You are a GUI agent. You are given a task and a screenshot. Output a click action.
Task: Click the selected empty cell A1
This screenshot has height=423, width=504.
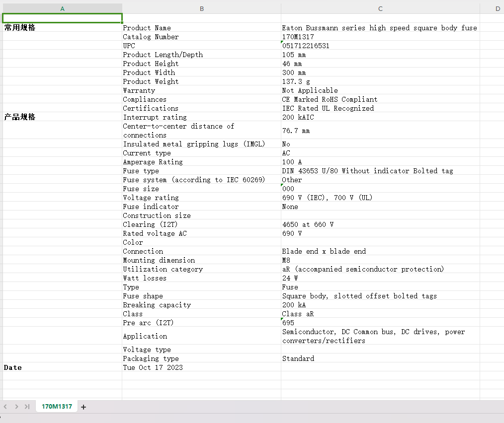point(62,18)
